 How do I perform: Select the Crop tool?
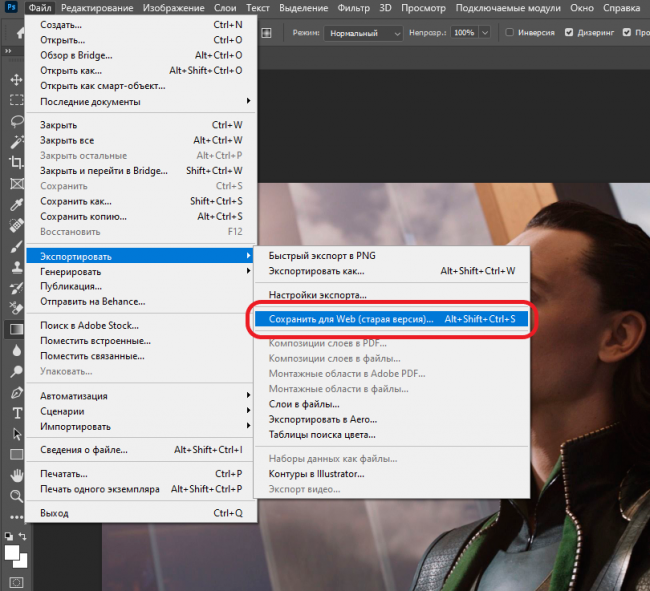click(16, 162)
